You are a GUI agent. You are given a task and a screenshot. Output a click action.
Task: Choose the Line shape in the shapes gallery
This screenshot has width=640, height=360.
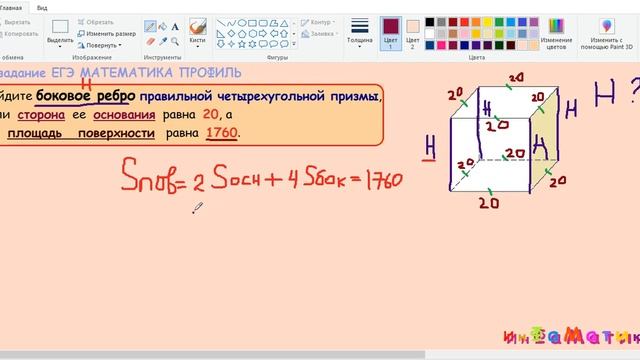pyautogui.click(x=221, y=23)
